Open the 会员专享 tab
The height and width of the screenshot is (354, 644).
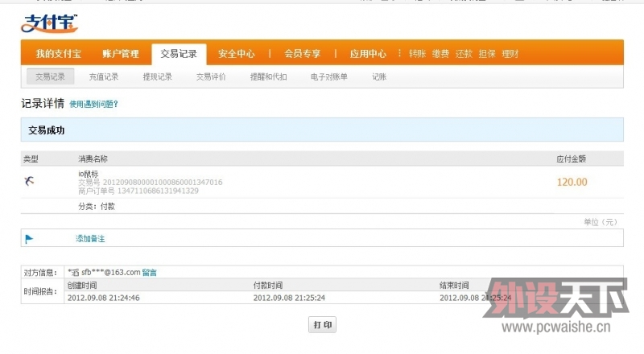click(x=302, y=54)
